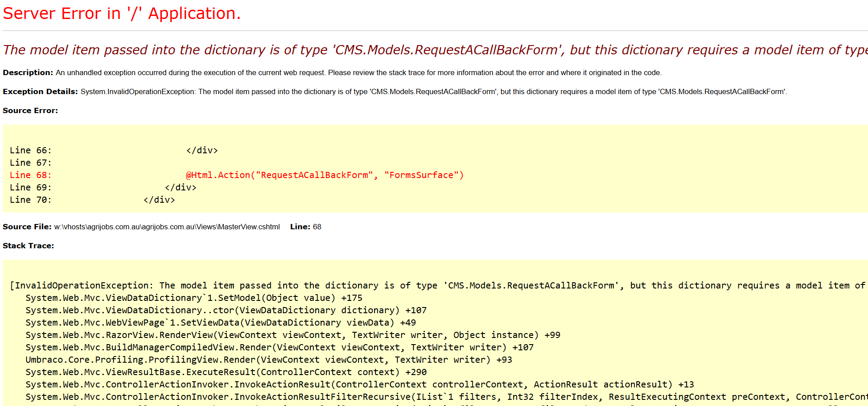Click the "Server Error in '/' Application." heading
The image size is (868, 406).
point(122,14)
